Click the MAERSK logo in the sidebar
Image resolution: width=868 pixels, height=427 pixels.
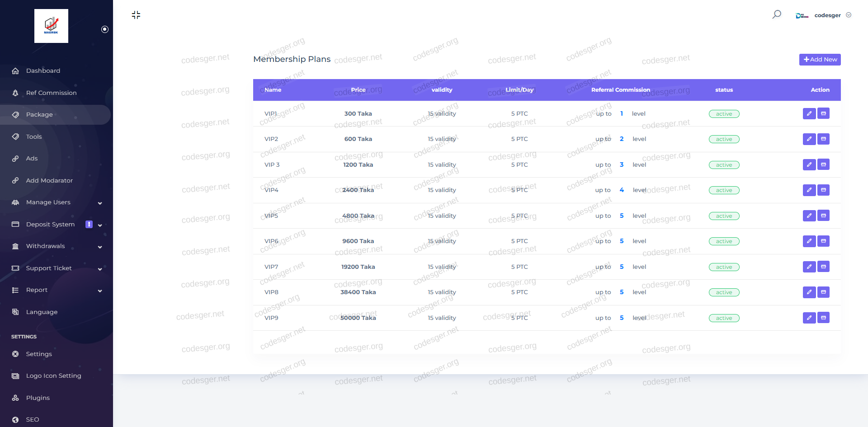[x=51, y=26]
